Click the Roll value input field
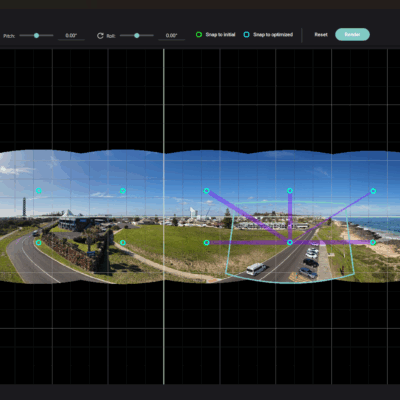Viewport: 400px width, 400px height. (171, 36)
